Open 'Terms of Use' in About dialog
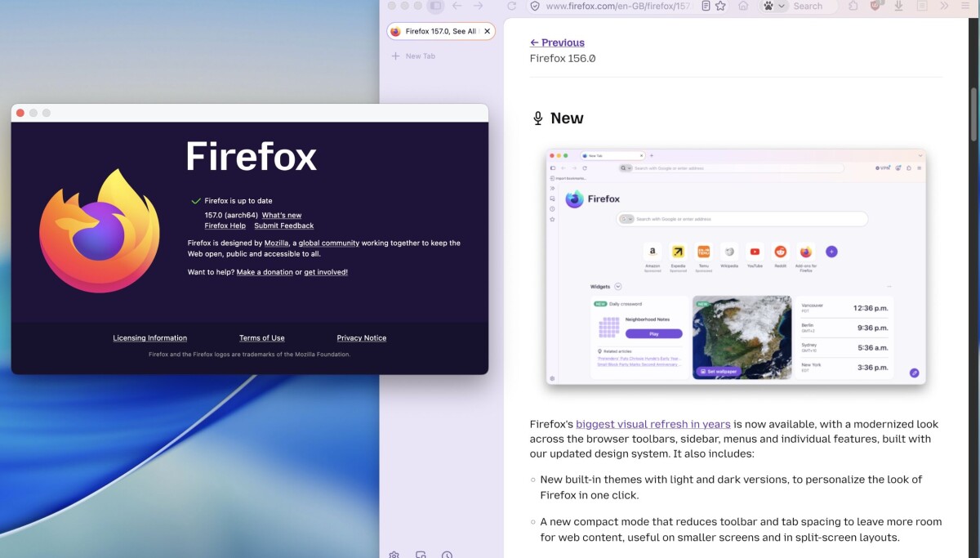This screenshot has height=558, width=980. 262,338
